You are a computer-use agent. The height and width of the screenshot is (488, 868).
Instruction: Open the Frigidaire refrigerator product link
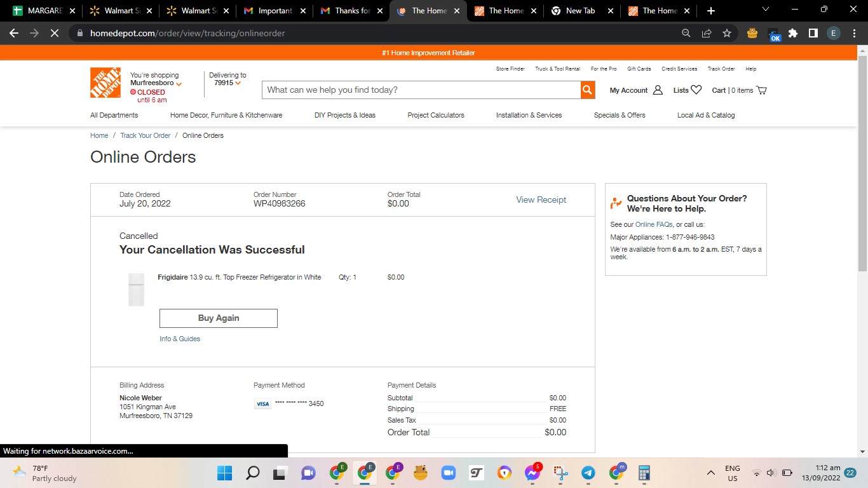(240, 277)
